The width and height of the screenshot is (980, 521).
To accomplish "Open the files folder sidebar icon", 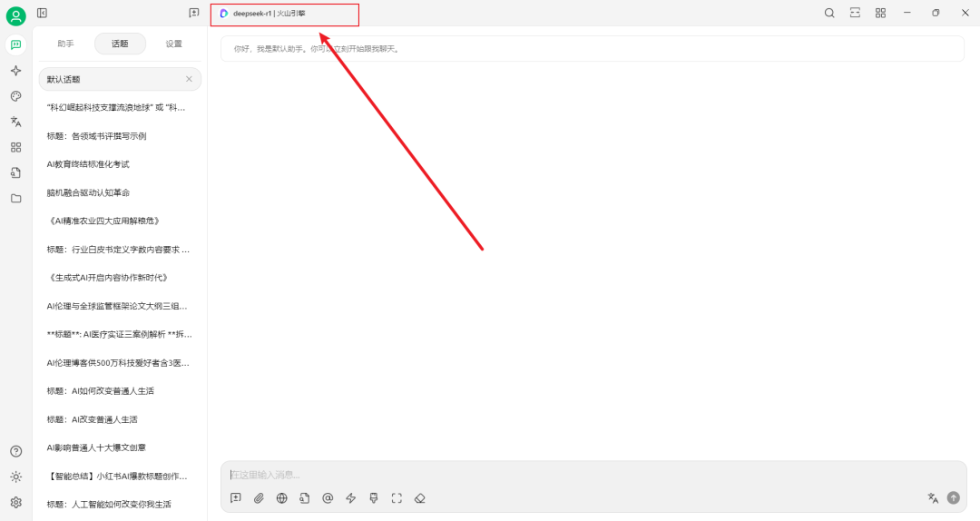I will 15,198.
